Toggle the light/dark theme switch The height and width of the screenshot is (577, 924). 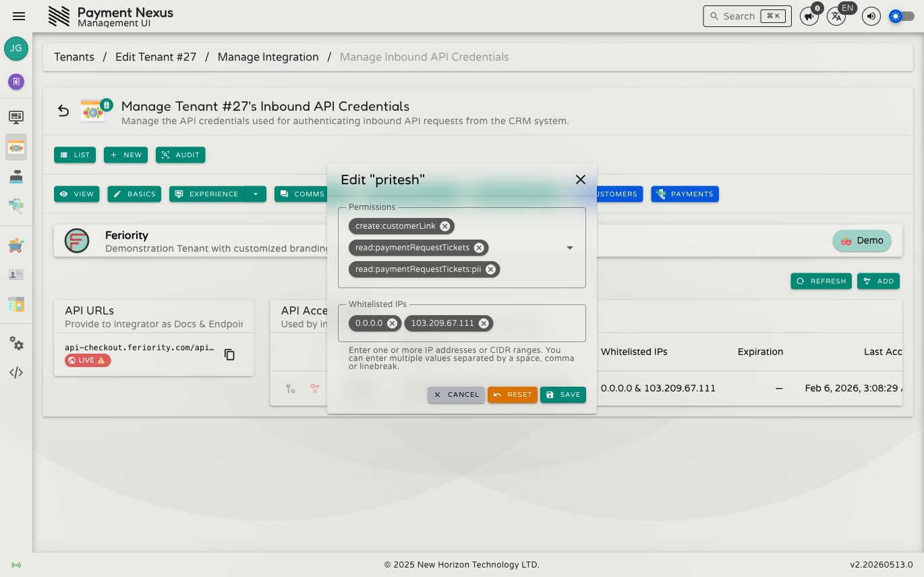point(902,16)
